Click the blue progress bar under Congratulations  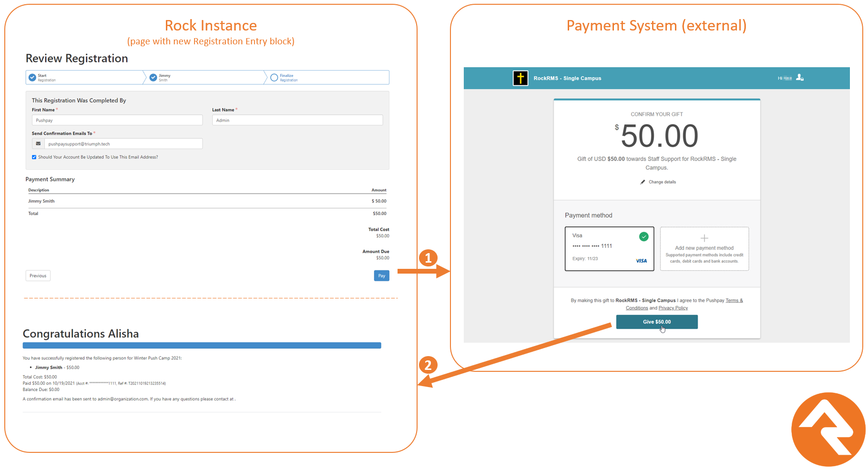tap(202, 346)
